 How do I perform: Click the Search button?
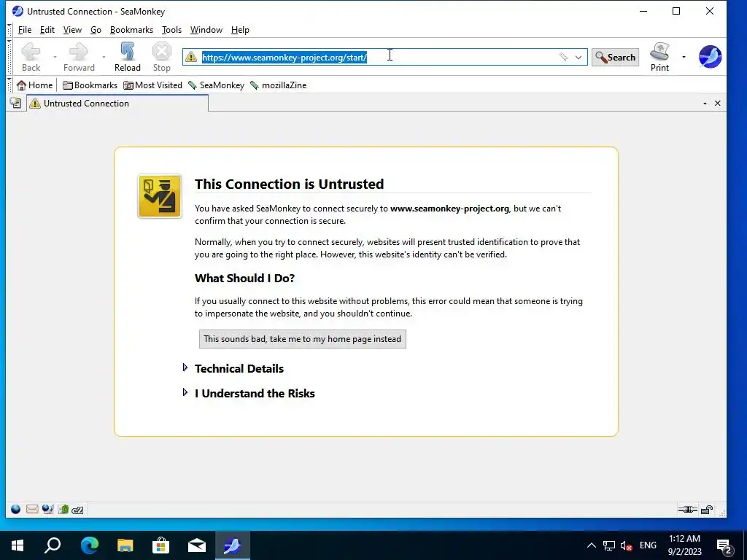click(615, 57)
